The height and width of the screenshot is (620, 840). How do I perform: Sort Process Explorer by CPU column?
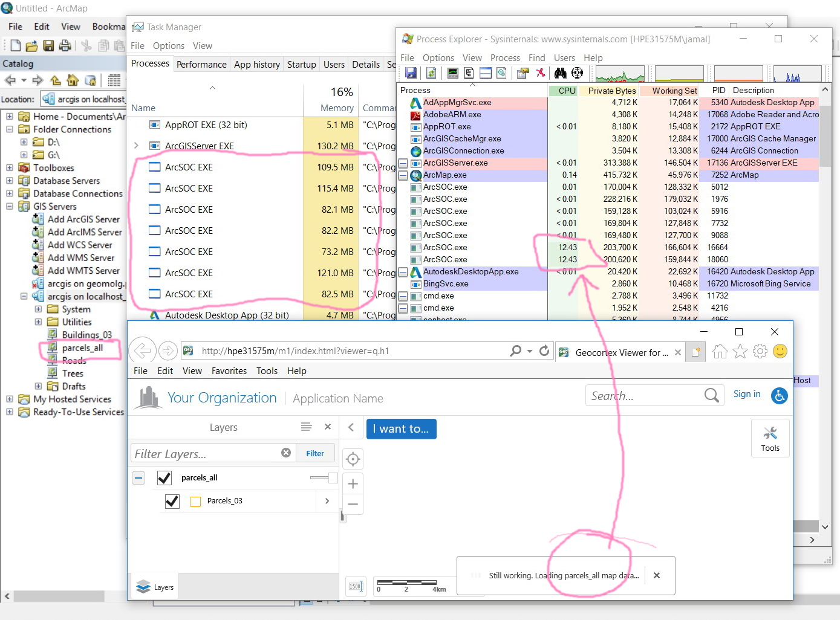(x=563, y=91)
